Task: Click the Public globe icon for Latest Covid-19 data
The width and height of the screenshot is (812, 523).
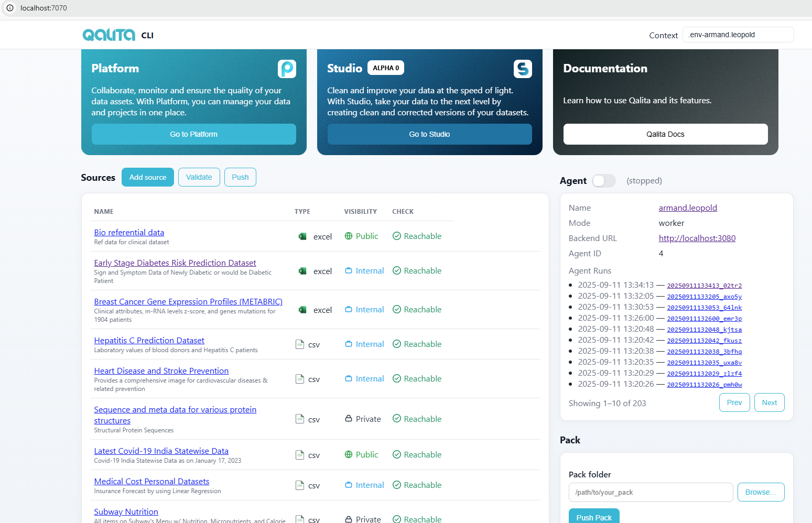Action: point(348,454)
